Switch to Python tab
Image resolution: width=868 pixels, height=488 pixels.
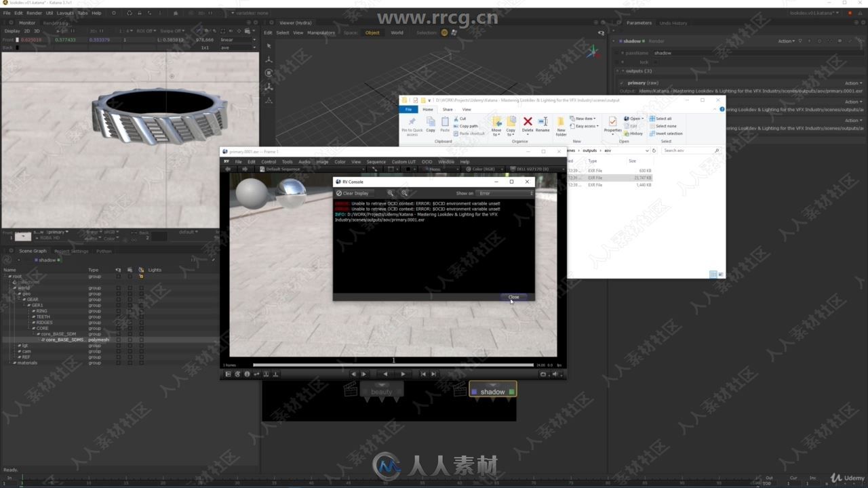(x=104, y=251)
